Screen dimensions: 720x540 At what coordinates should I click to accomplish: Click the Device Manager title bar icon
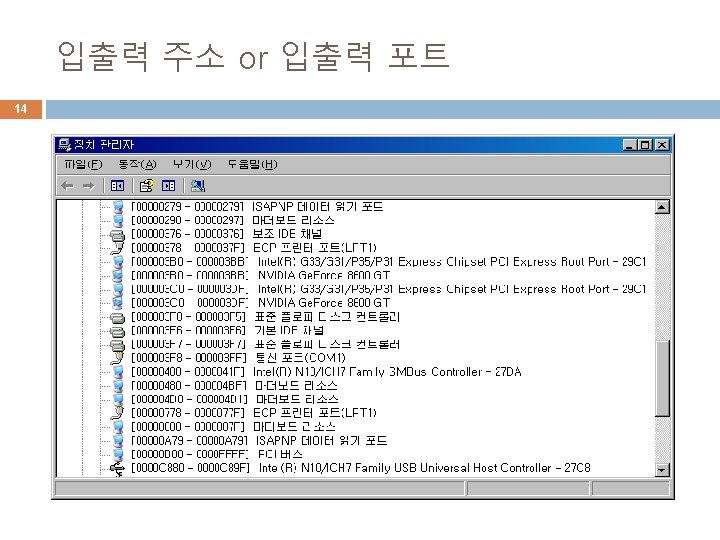coord(64,145)
